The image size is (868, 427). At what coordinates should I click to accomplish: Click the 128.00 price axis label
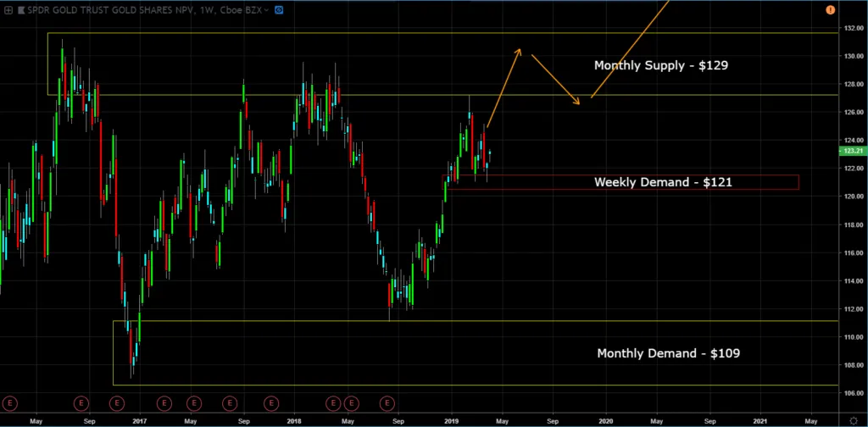click(852, 84)
